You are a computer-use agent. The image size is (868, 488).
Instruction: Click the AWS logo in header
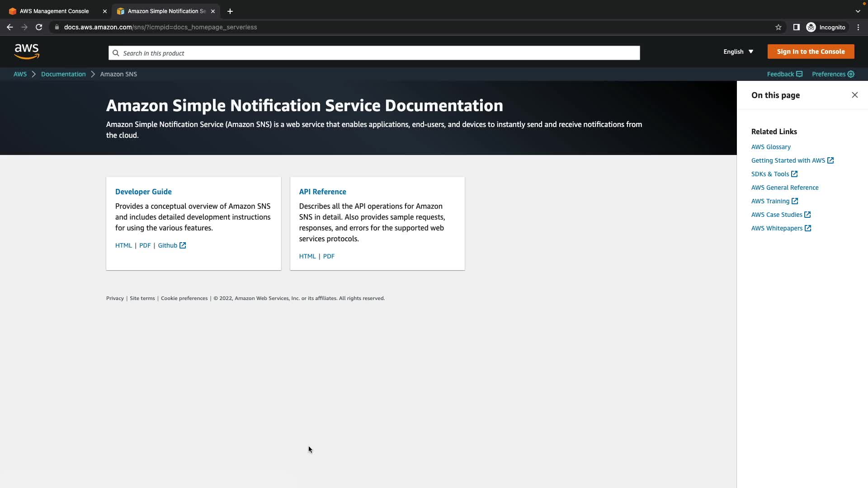point(27,52)
